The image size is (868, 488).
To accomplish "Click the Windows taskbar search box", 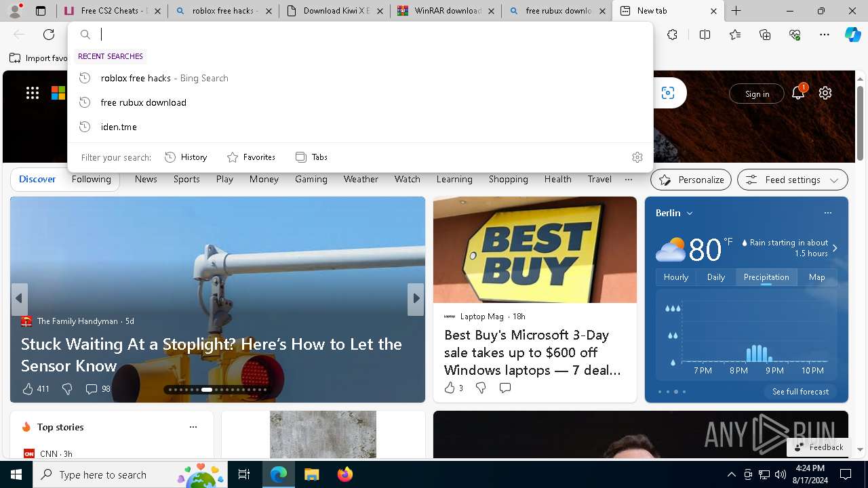I will pyautogui.click(x=131, y=474).
